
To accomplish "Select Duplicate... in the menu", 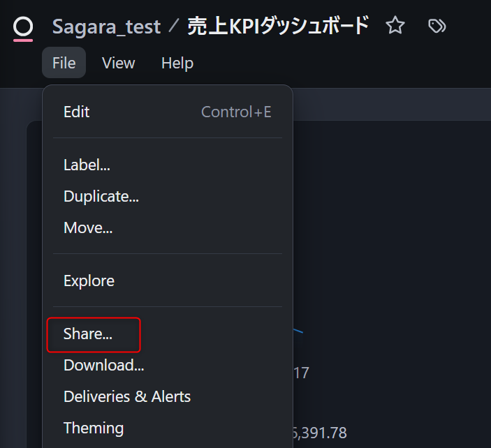I will point(101,196).
